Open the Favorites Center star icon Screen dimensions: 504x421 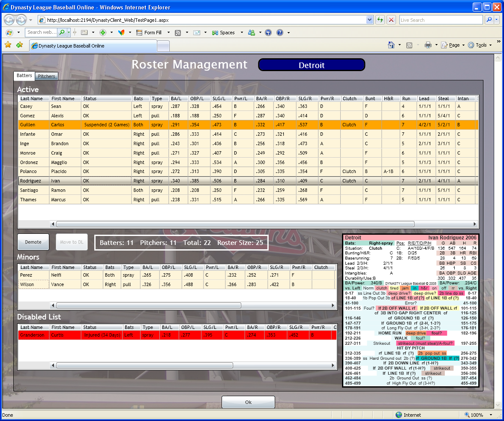(8, 45)
